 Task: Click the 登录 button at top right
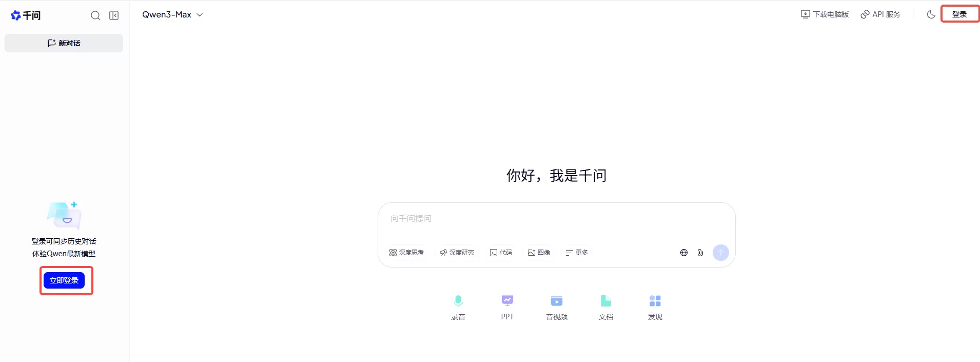(959, 14)
